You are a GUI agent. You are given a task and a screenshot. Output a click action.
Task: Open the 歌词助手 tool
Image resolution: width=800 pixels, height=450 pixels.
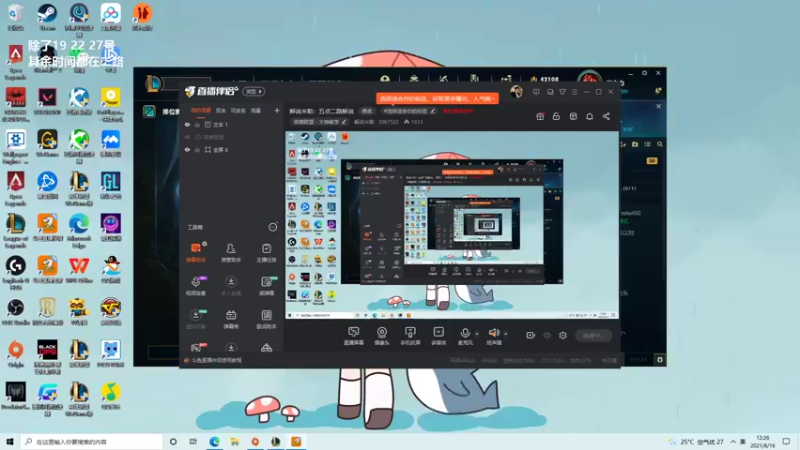266,319
